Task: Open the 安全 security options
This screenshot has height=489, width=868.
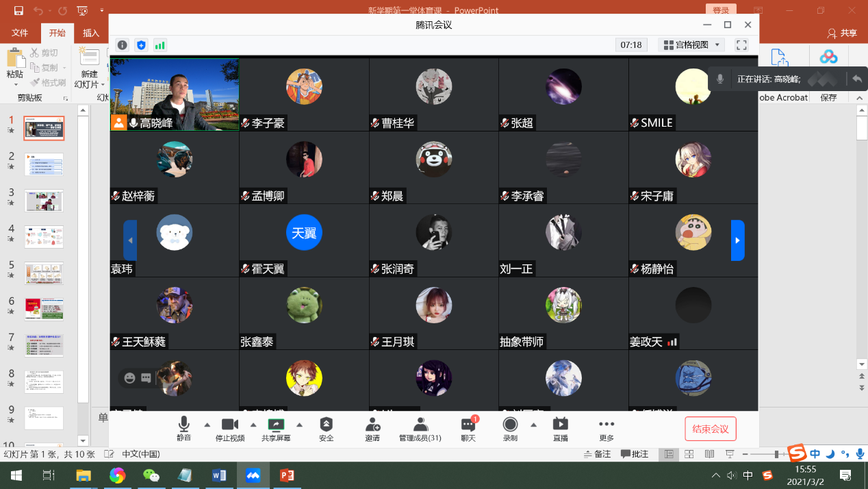Action: [x=327, y=429]
